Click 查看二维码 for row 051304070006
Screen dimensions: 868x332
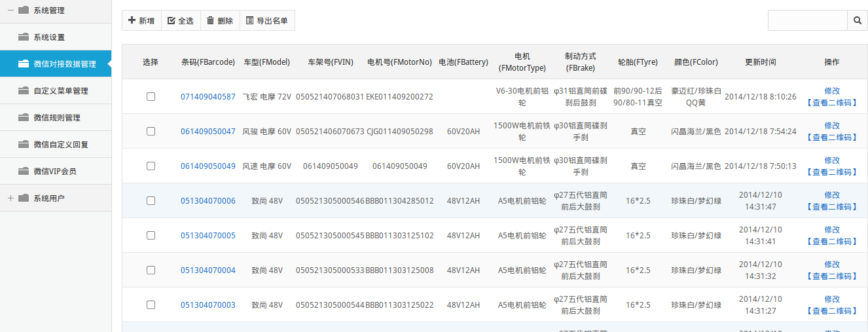pos(832,207)
